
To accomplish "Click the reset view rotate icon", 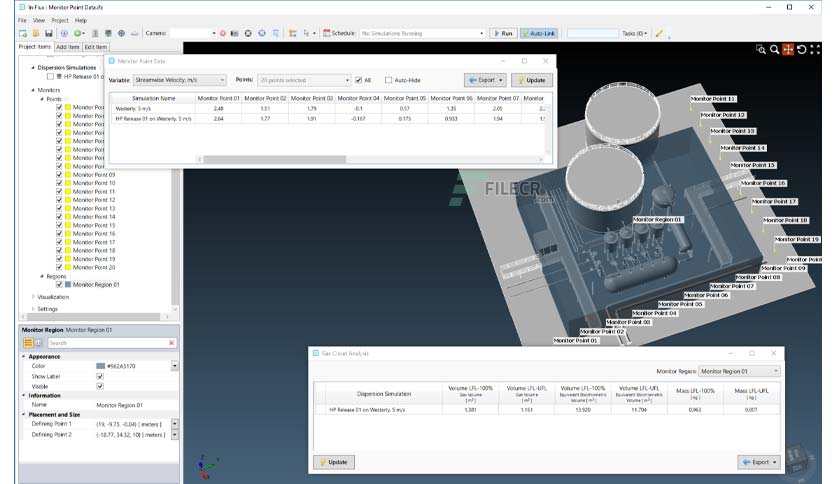I will point(801,50).
